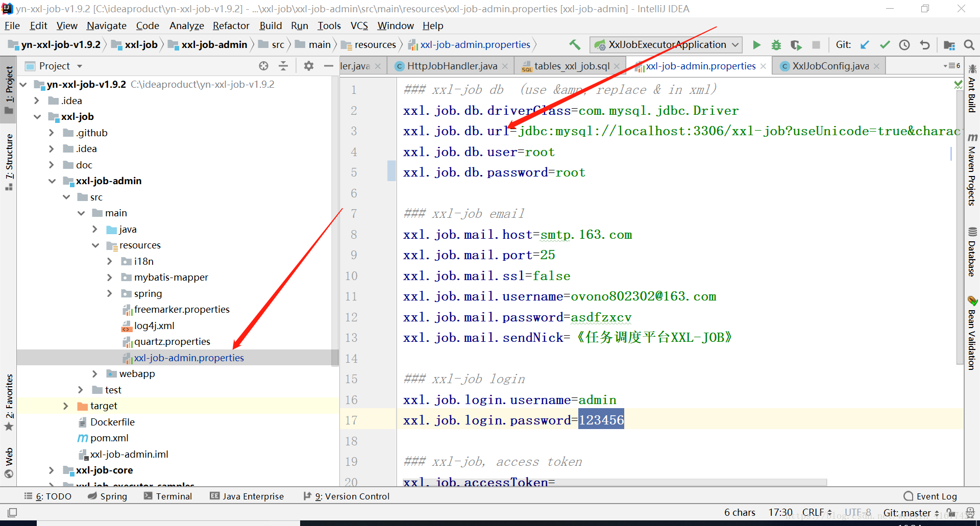This screenshot has width=980, height=526.
Task: Open the Favorites side tab
Action: (9, 403)
